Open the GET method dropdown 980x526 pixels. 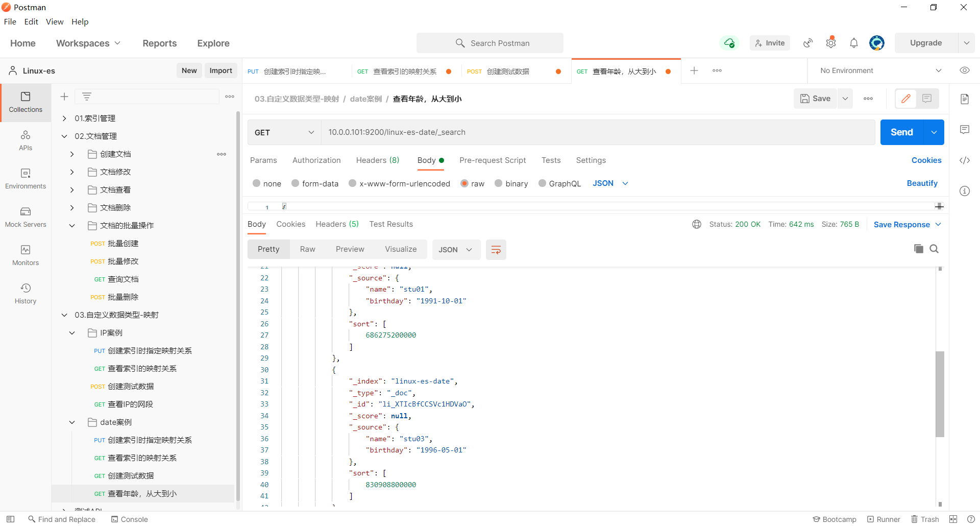(x=284, y=132)
